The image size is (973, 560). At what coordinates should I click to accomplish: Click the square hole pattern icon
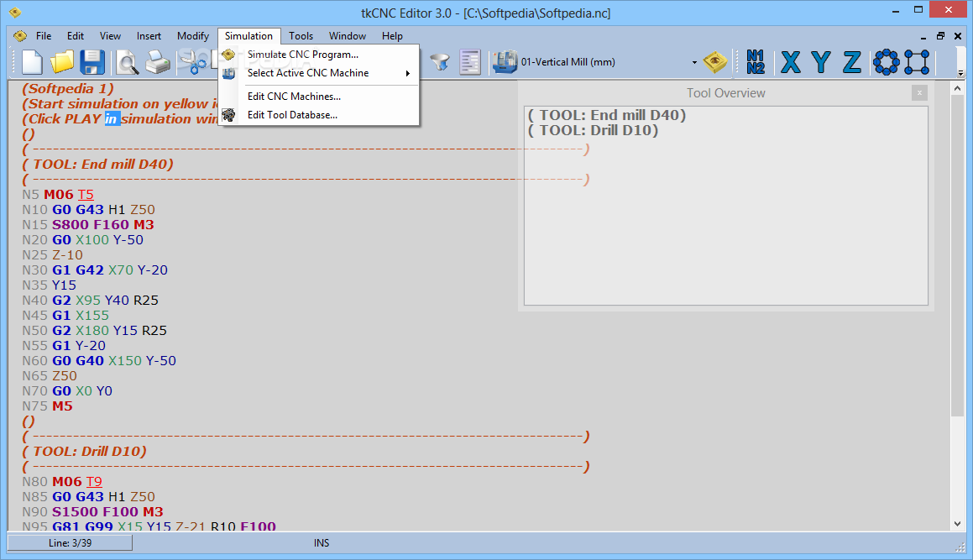click(x=917, y=62)
